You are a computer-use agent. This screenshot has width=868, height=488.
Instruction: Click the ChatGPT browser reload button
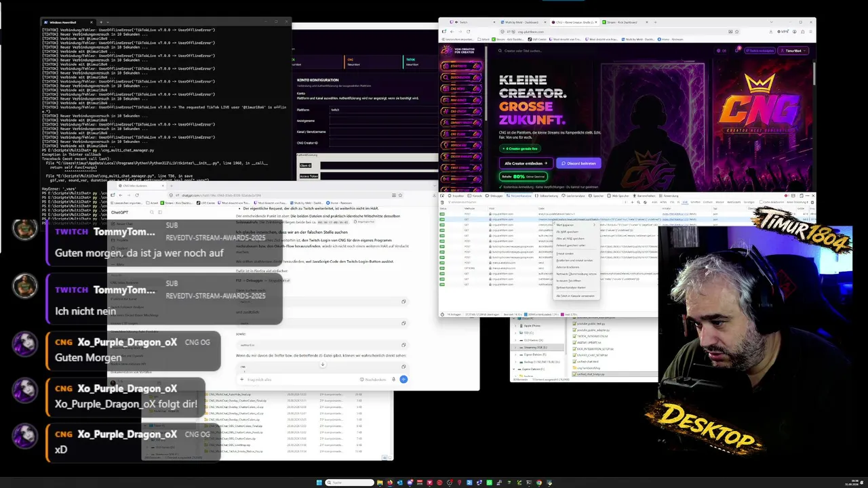(x=136, y=195)
